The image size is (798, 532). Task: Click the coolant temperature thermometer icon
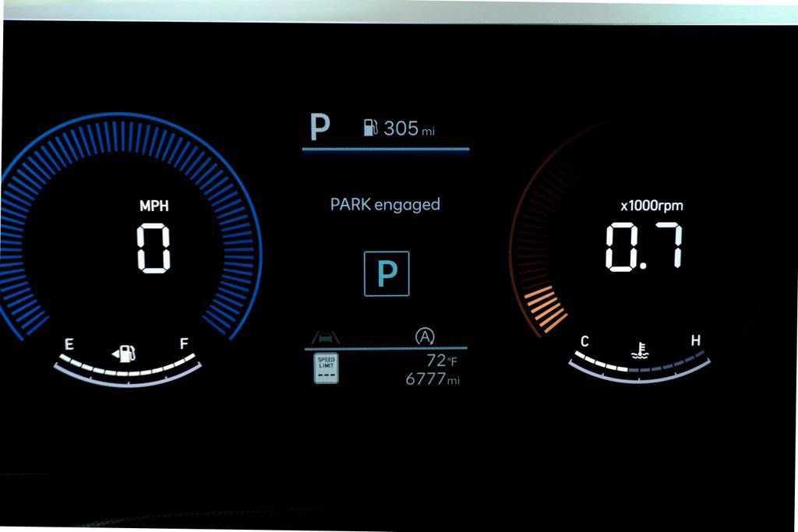[640, 351]
